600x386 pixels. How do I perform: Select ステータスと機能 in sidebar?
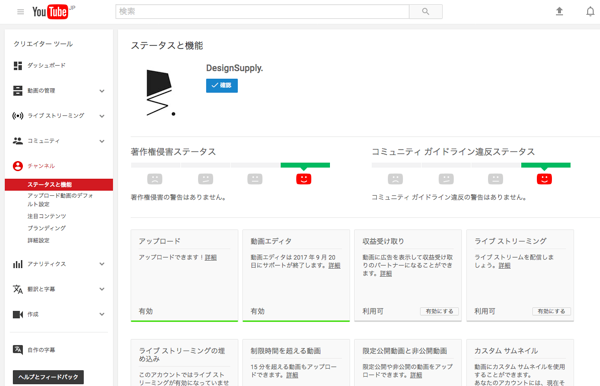tap(59, 184)
